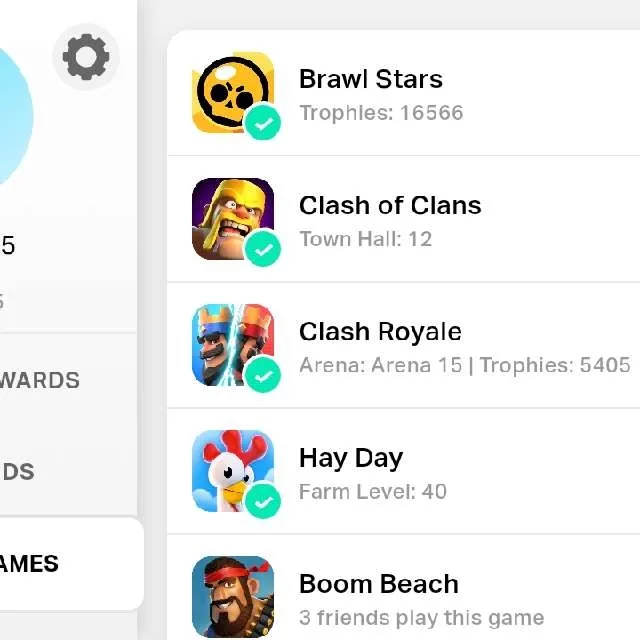
Task: Click the Clash of Clans connected checkmark badge
Action: coord(263,249)
